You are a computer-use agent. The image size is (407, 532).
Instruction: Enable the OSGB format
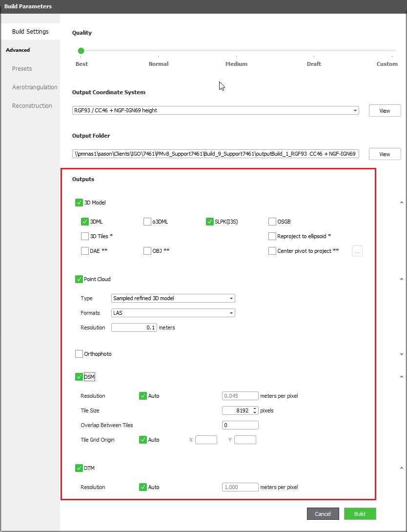(272, 222)
